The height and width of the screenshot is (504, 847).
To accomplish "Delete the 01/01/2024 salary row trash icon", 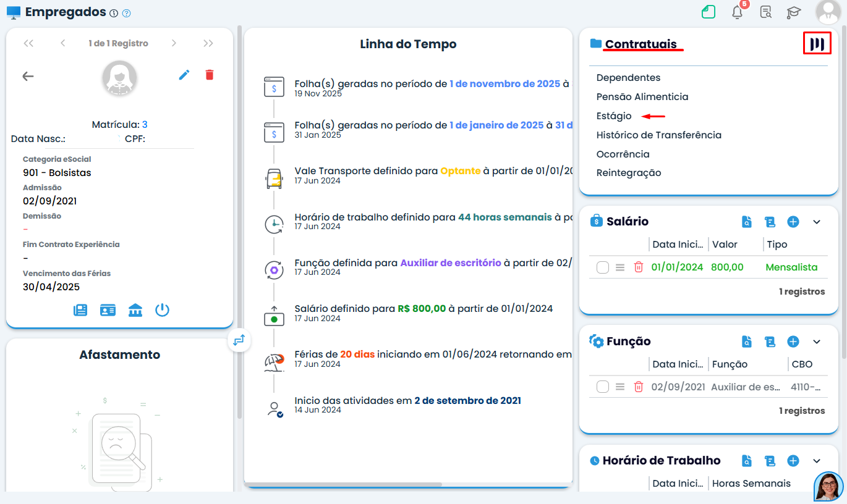I will click(639, 267).
